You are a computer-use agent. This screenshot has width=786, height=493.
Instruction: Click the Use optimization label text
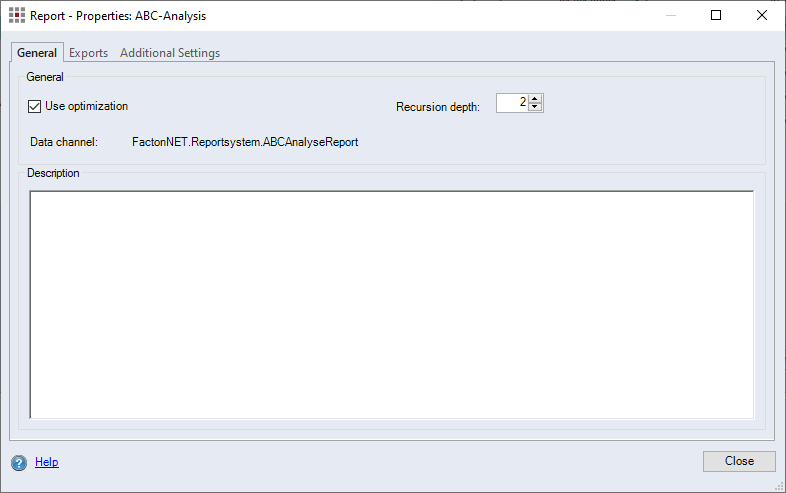[86, 106]
